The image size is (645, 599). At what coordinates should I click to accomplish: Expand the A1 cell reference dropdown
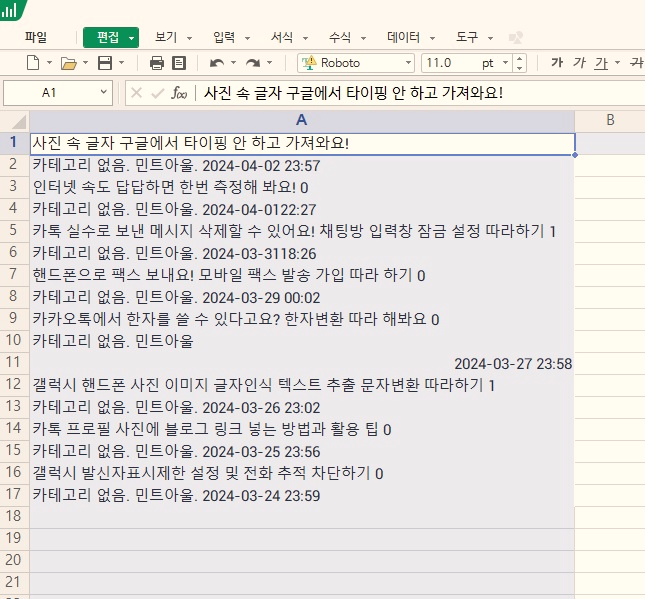(x=104, y=93)
